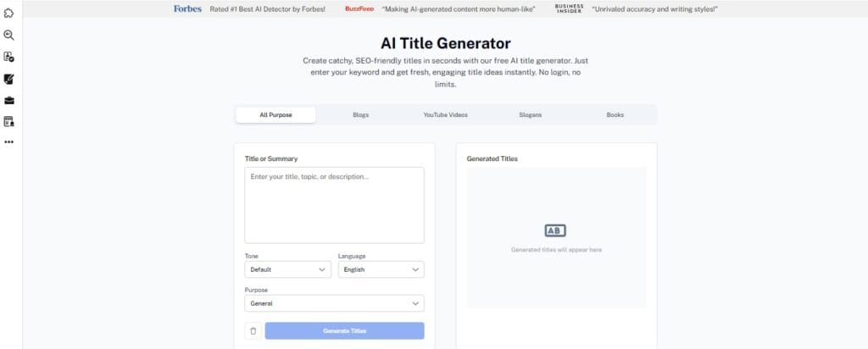Click the AB placeholder icon in results

[555, 230]
